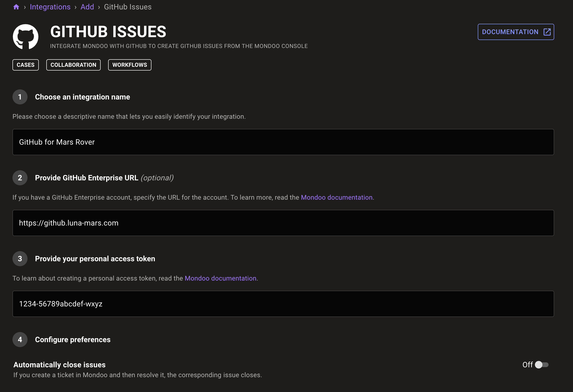Click the step 1 number badge

pos(20,97)
